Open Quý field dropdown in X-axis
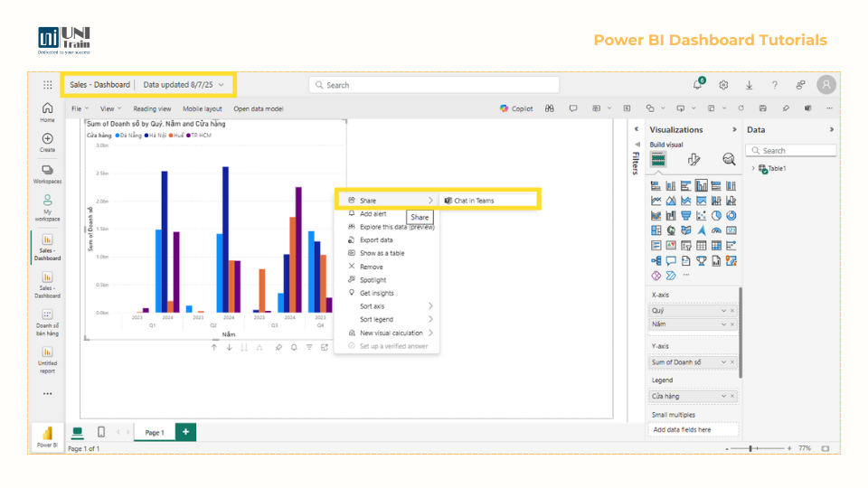Viewport: 868px width, 488px height. [723, 310]
